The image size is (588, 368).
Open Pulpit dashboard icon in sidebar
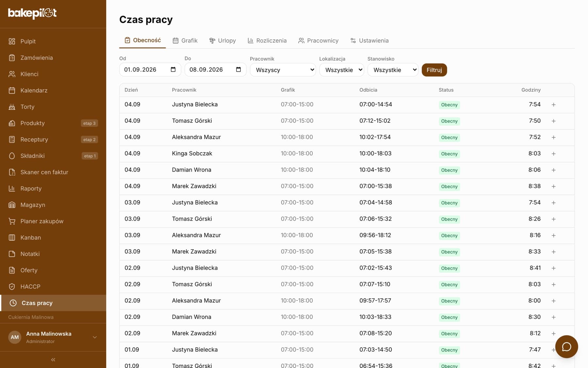12,41
